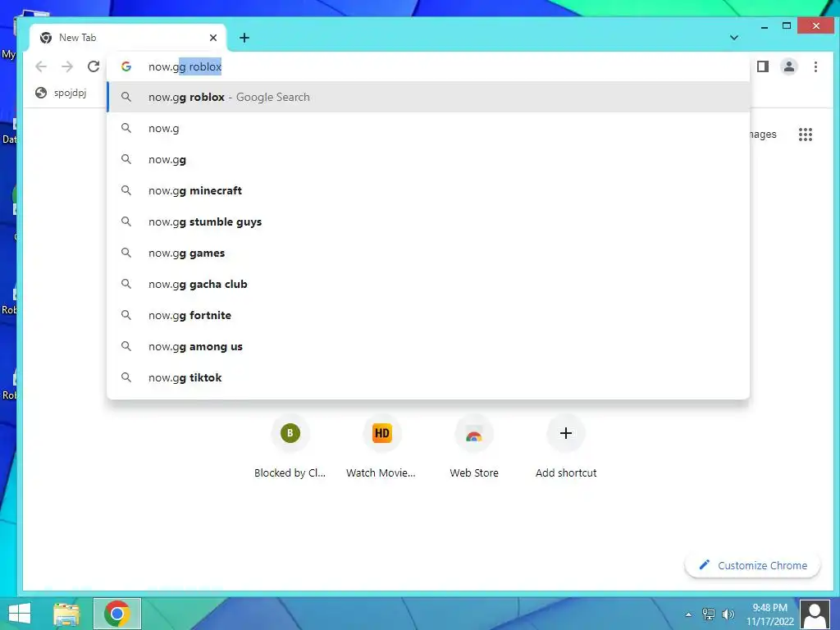Image resolution: width=840 pixels, height=630 pixels.
Task: Open the Chrome profile avatar
Action: [x=789, y=66]
